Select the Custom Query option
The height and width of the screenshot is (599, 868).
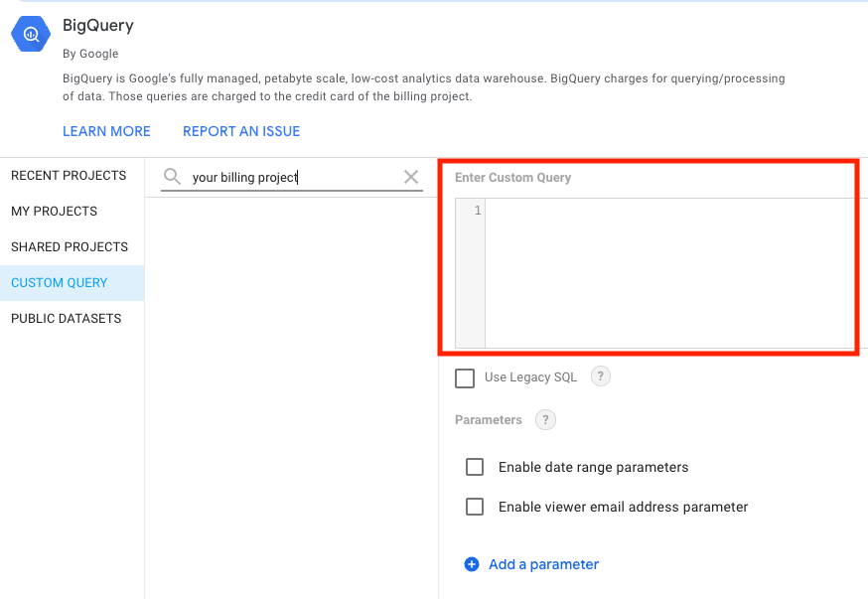point(60,283)
